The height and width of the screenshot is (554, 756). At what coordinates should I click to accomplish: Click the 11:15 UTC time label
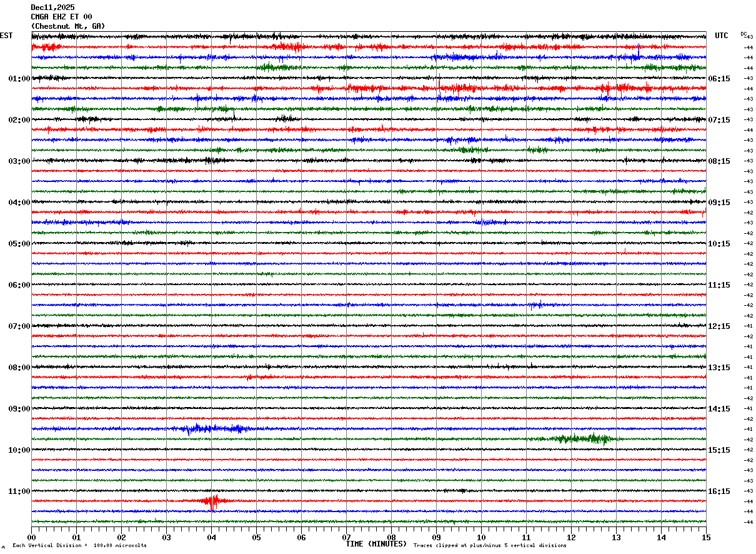pyautogui.click(x=720, y=285)
